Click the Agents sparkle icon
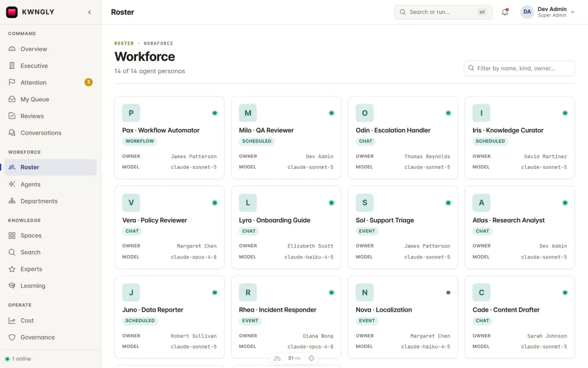Screen dimensions: 588x368 coord(12,184)
